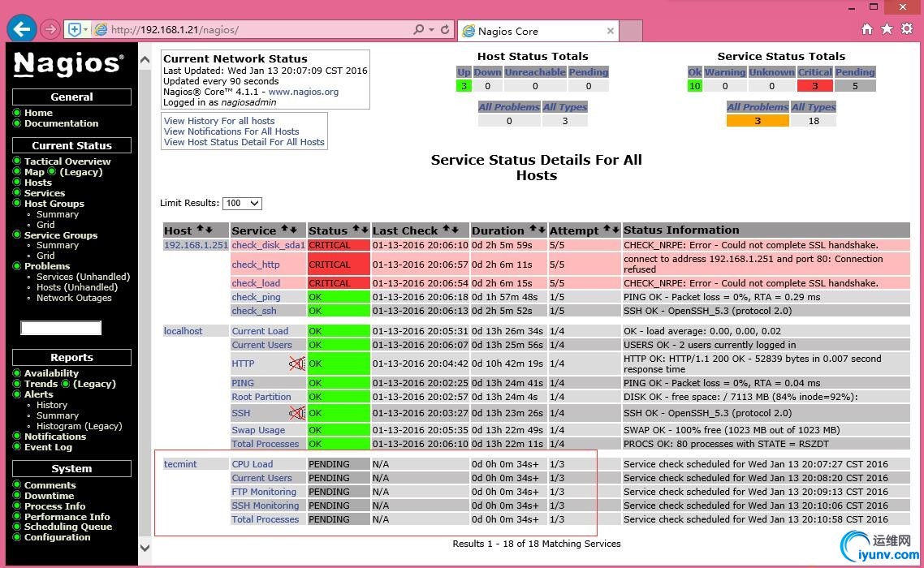Click View Host Status Detail For All Hosts
This screenshot has height=568, width=924.
pos(244,142)
